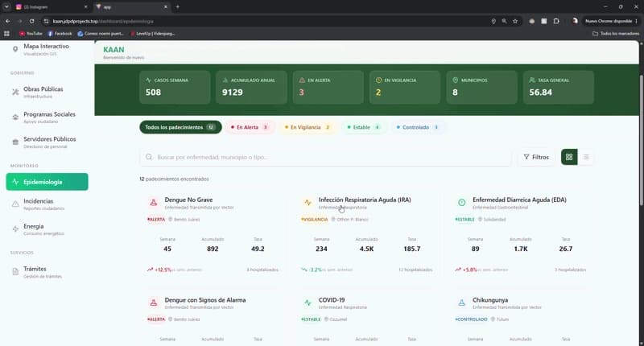The image size is (644, 346).
Task: Click the page vertical scrollbar
Action: pyautogui.click(x=642, y=139)
